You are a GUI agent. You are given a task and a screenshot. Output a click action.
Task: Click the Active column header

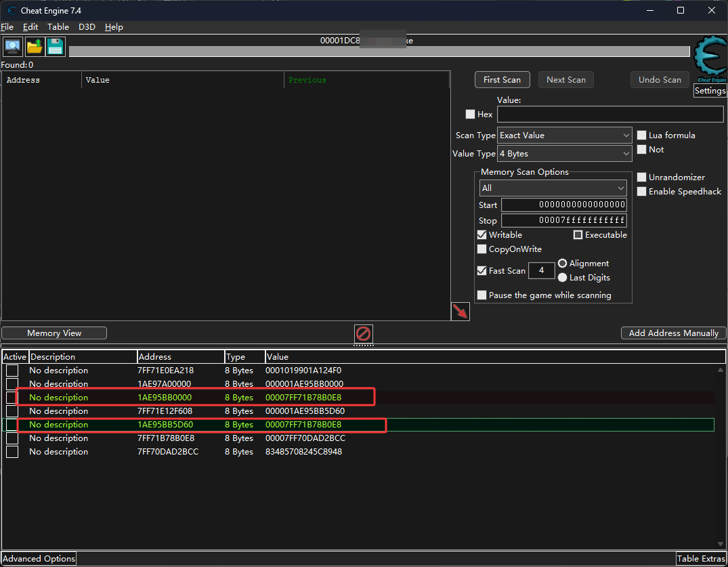tap(15, 356)
